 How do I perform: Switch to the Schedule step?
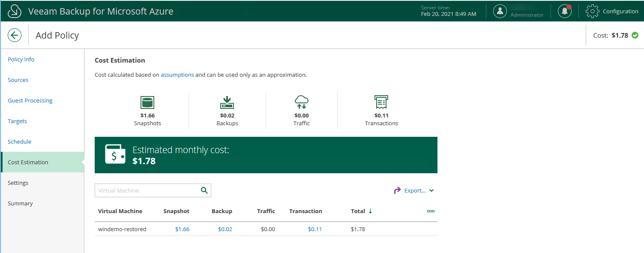tap(19, 142)
